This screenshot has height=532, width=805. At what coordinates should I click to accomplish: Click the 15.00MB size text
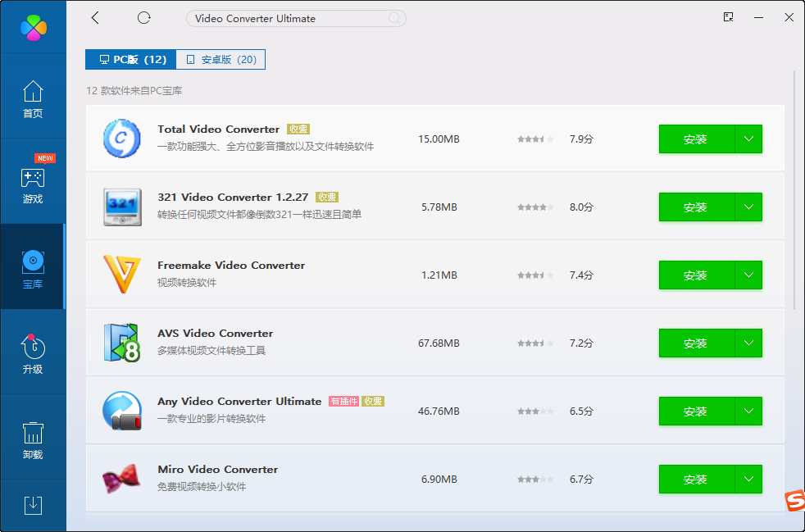439,139
